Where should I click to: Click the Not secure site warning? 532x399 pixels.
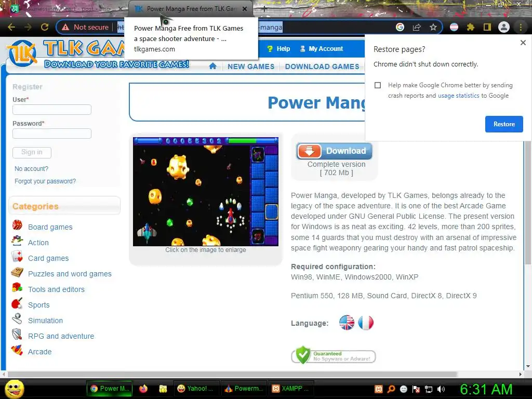pos(85,27)
